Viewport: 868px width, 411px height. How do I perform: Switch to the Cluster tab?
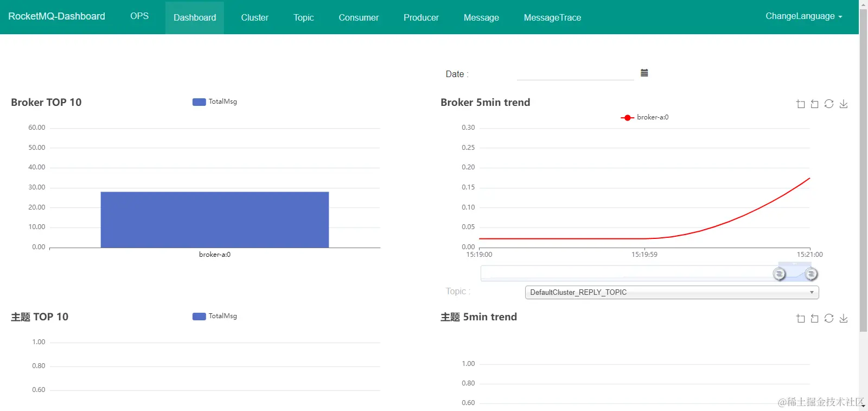(254, 17)
